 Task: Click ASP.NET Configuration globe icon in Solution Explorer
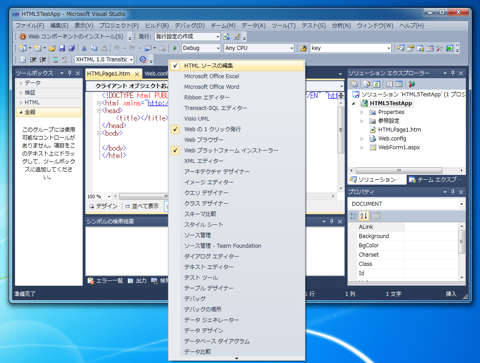pyautogui.click(x=412, y=84)
